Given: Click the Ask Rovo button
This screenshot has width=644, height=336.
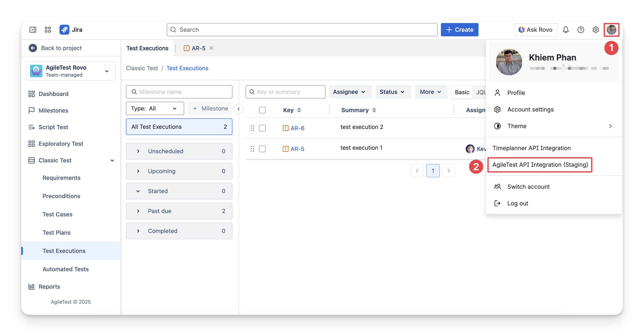Looking at the screenshot, I should pyautogui.click(x=536, y=30).
